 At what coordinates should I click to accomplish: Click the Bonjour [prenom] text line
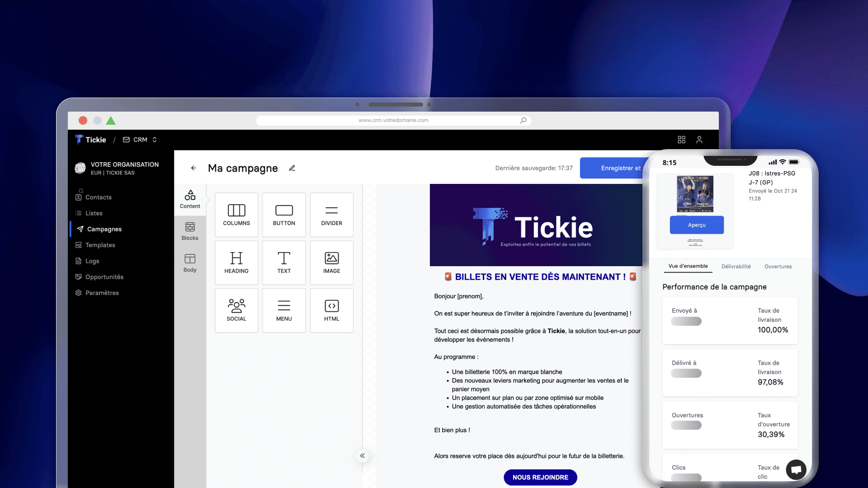pos(459,296)
